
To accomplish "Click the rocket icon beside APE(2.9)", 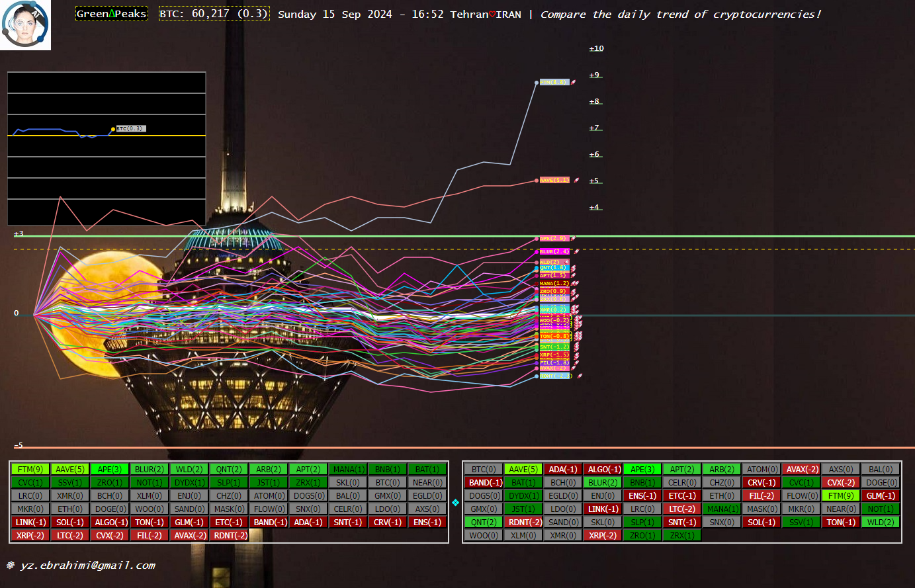I will click(573, 238).
